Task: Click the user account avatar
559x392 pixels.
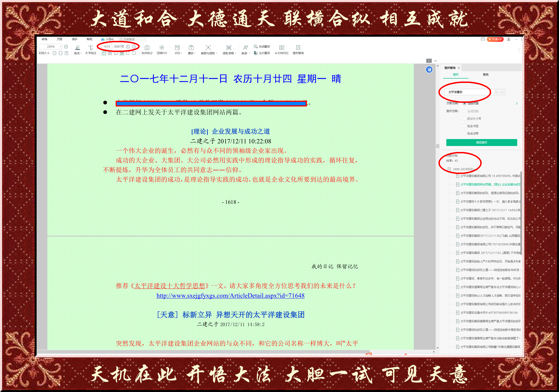Action: [509, 39]
